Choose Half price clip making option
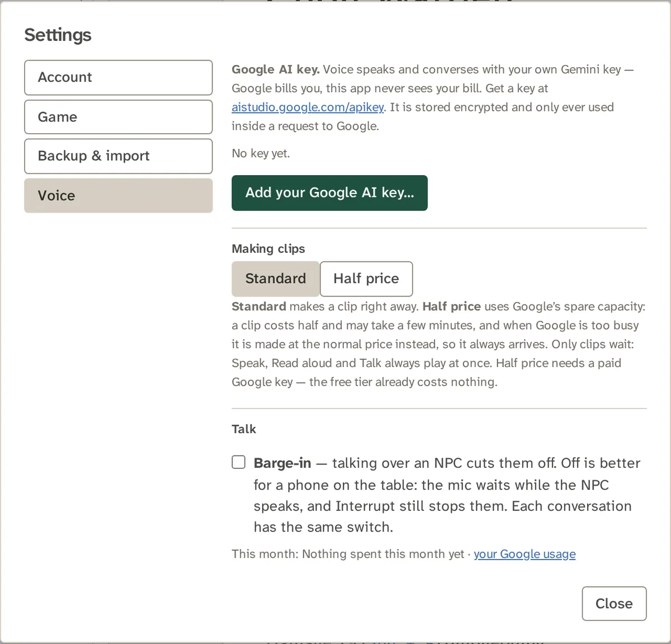Viewport: 671px width, 644px height. pyautogui.click(x=366, y=279)
